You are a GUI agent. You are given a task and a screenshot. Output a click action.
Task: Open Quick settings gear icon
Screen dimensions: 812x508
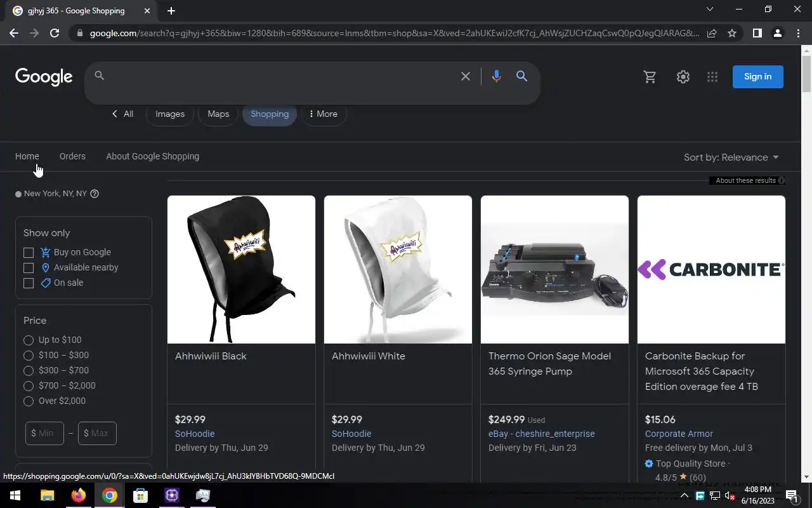point(683,77)
